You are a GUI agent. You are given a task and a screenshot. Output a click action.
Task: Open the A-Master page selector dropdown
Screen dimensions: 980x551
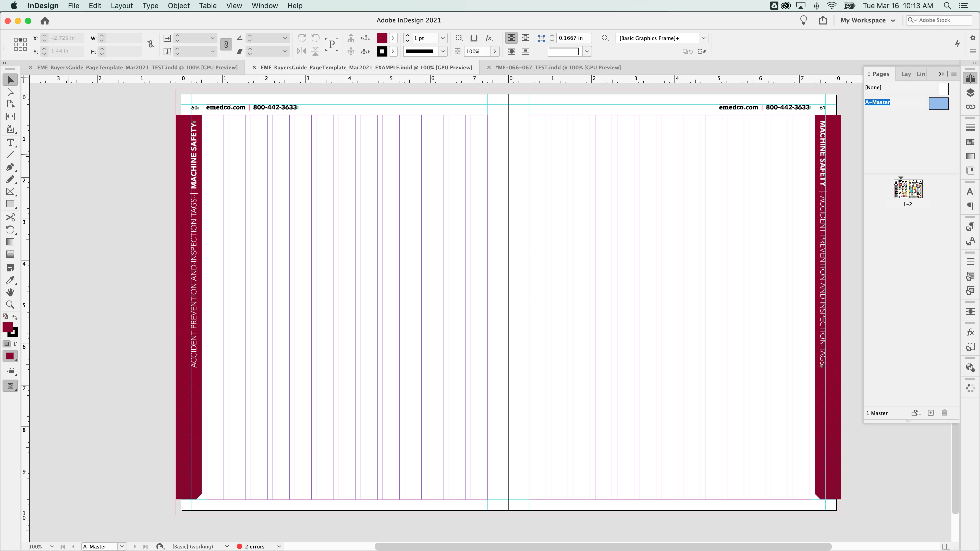click(x=122, y=546)
